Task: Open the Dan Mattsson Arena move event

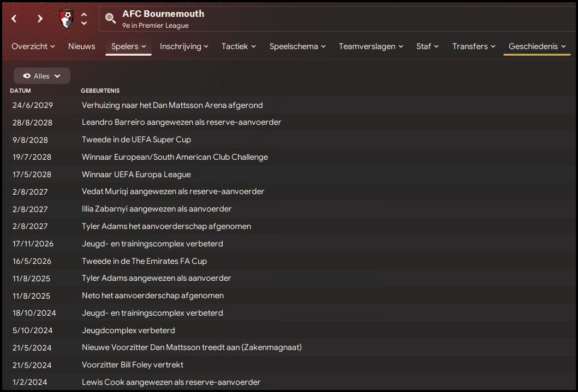Action: tap(172, 105)
